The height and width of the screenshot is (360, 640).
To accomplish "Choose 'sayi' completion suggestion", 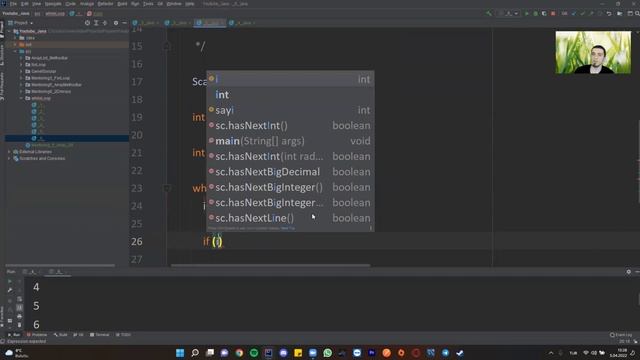I will pyautogui.click(x=290, y=110).
